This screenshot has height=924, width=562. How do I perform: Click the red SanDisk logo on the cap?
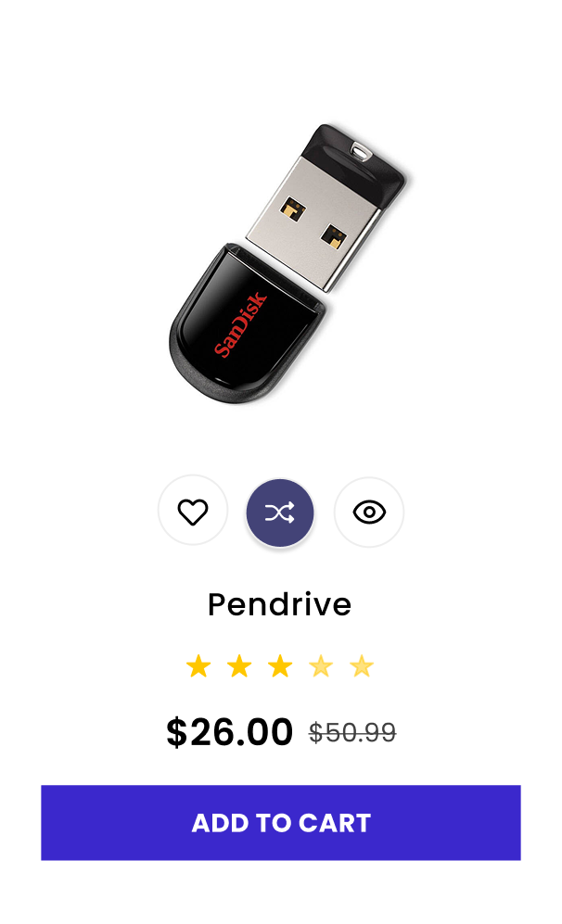pos(240,324)
